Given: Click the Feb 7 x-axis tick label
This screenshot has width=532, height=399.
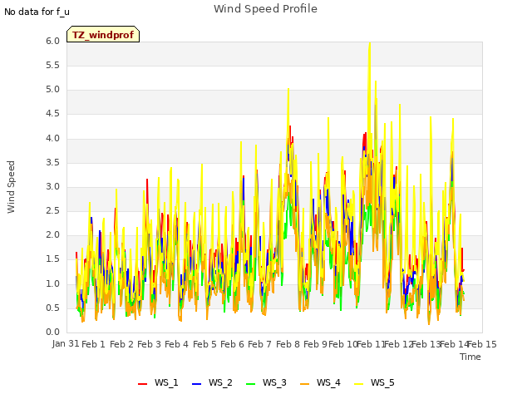Looking at the screenshot, I should pos(259,344).
